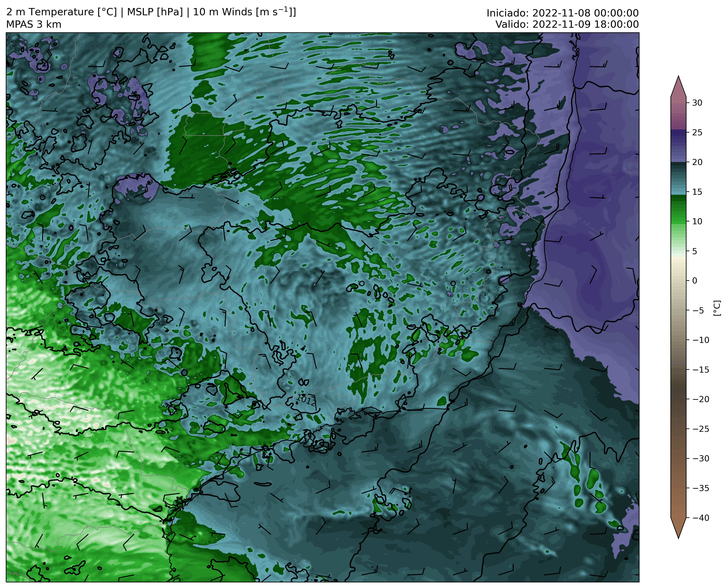Viewport: 727px width, 588px height.
Task: Click the colorbar tick label −20
Action: (700, 399)
